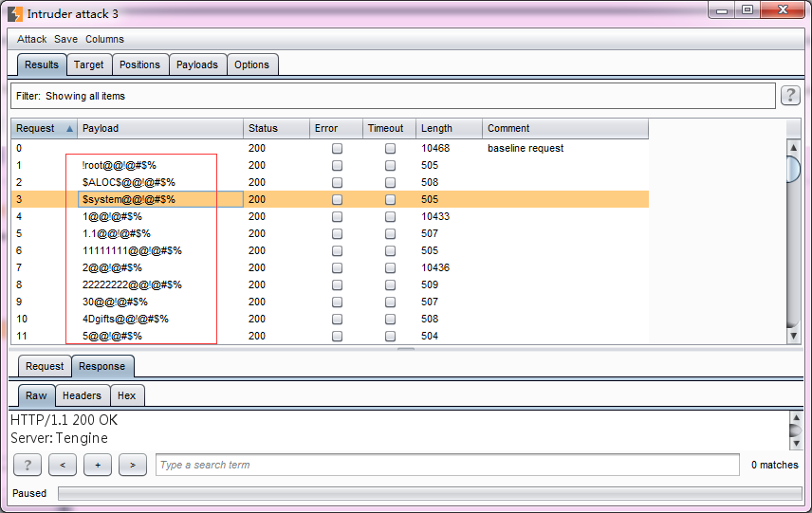Toggle the Timeout checkbox for request 4
This screenshot has height=513, width=812.
click(x=390, y=216)
